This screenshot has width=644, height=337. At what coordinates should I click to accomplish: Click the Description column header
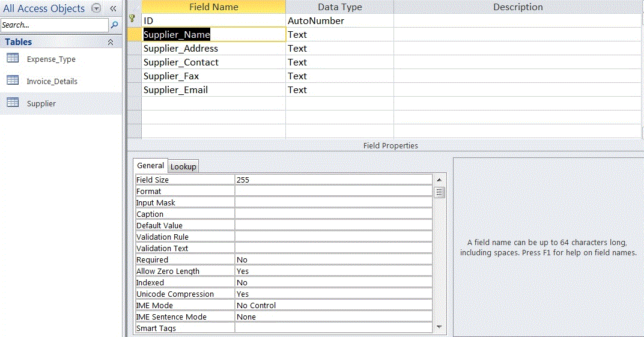pyautogui.click(x=518, y=7)
